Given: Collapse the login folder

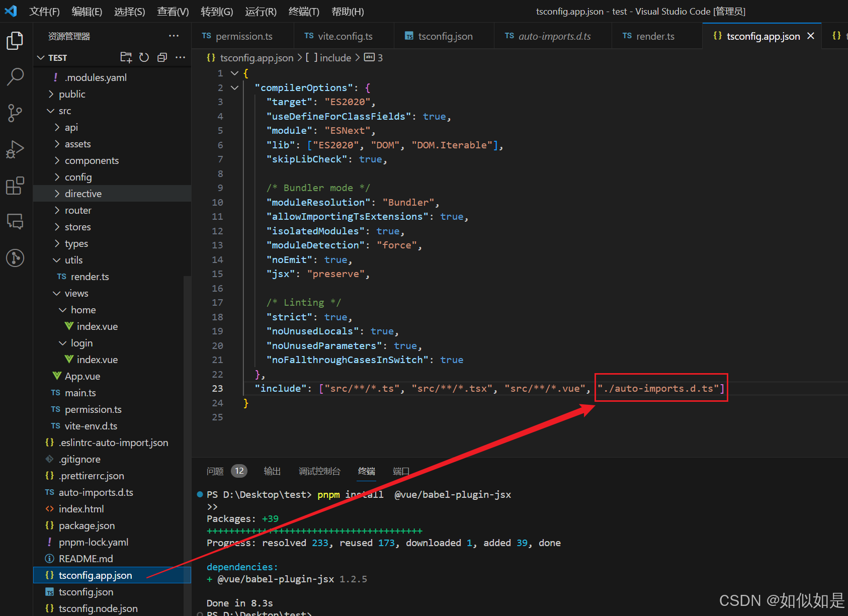Looking at the screenshot, I should pos(63,343).
